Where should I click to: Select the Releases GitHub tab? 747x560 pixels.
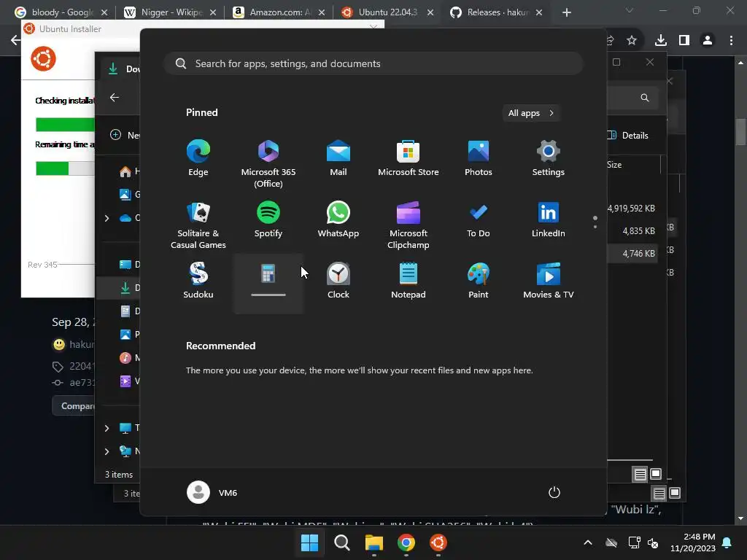coord(495,12)
